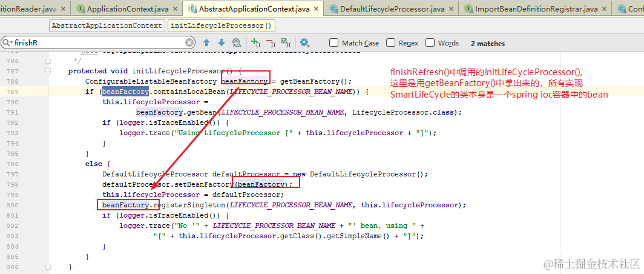Click the AbstractApplicationContext.java class icon

click(192, 8)
